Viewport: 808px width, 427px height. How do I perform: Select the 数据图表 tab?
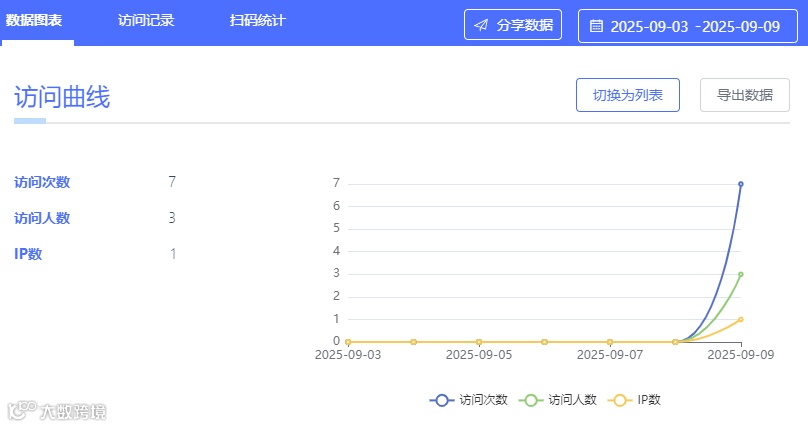coord(35,20)
